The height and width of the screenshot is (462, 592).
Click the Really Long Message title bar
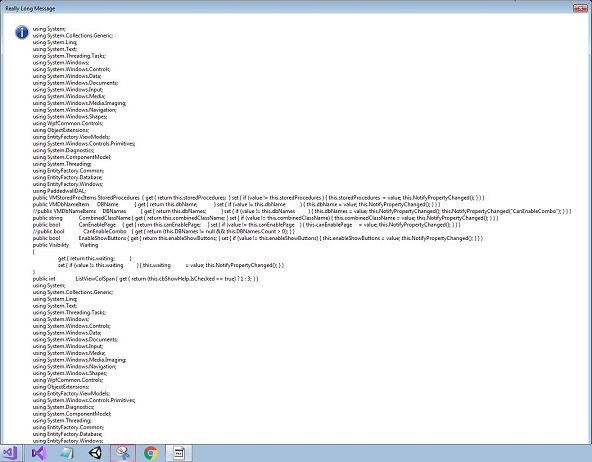click(x=287, y=8)
